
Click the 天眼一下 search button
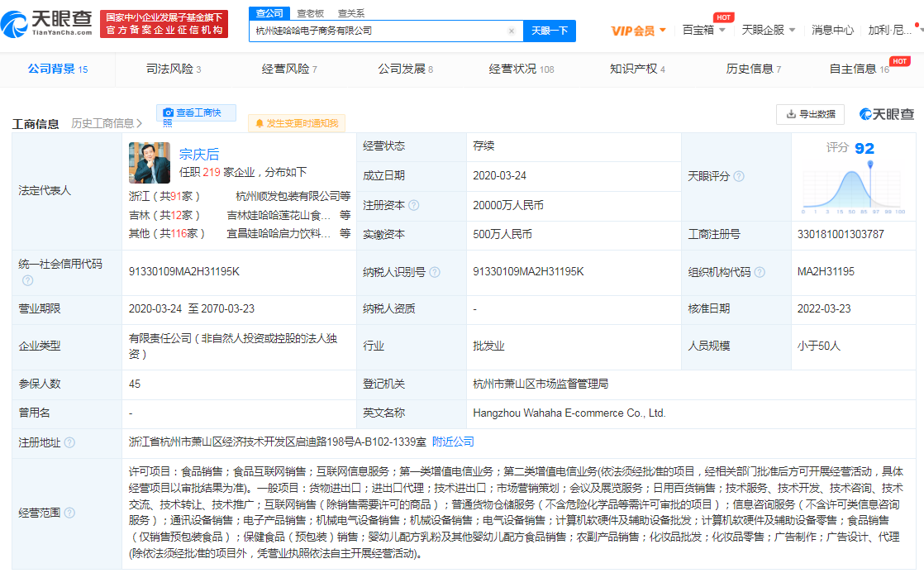click(550, 31)
